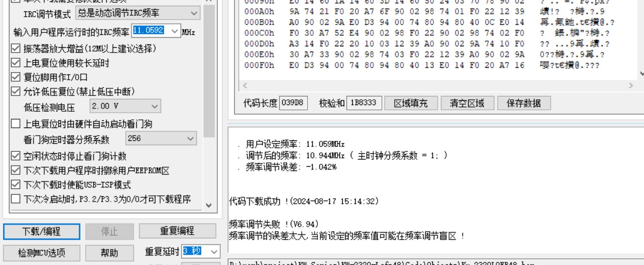Screen dimensions: 644x265
Task: Open the 低压检测电压 2.00 V dropdown
Action: coord(125,106)
